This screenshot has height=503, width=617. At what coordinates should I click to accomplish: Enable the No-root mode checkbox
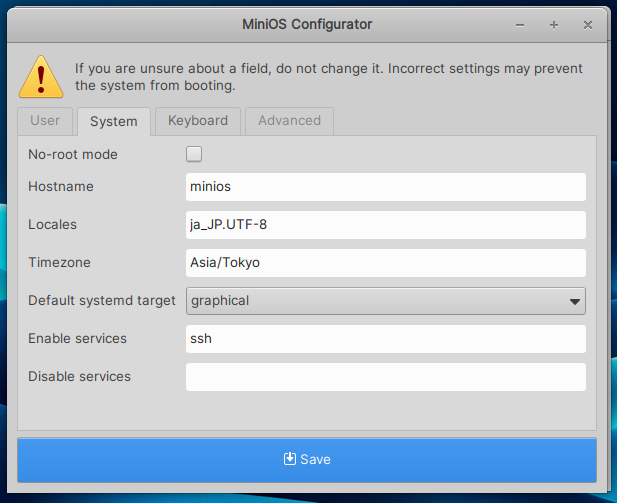point(194,154)
